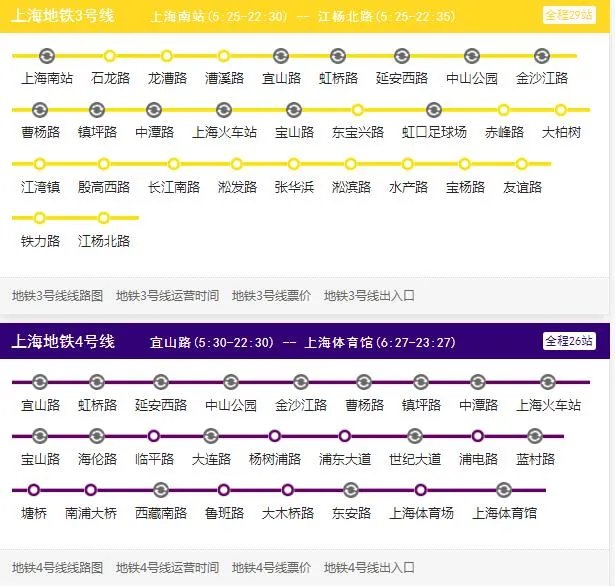
Task: View the 地铁4号线票价 link
Action: (271, 568)
